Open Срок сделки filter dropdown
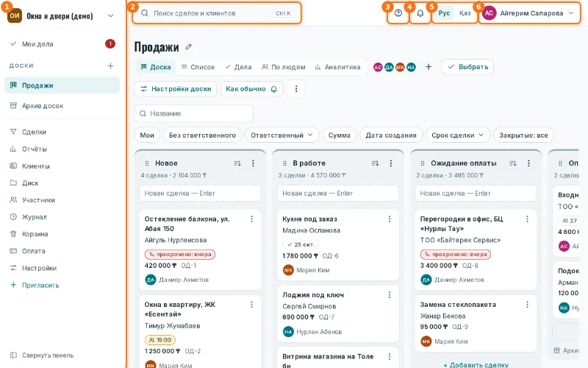Screen dimensions: 588x368 tap(458, 135)
